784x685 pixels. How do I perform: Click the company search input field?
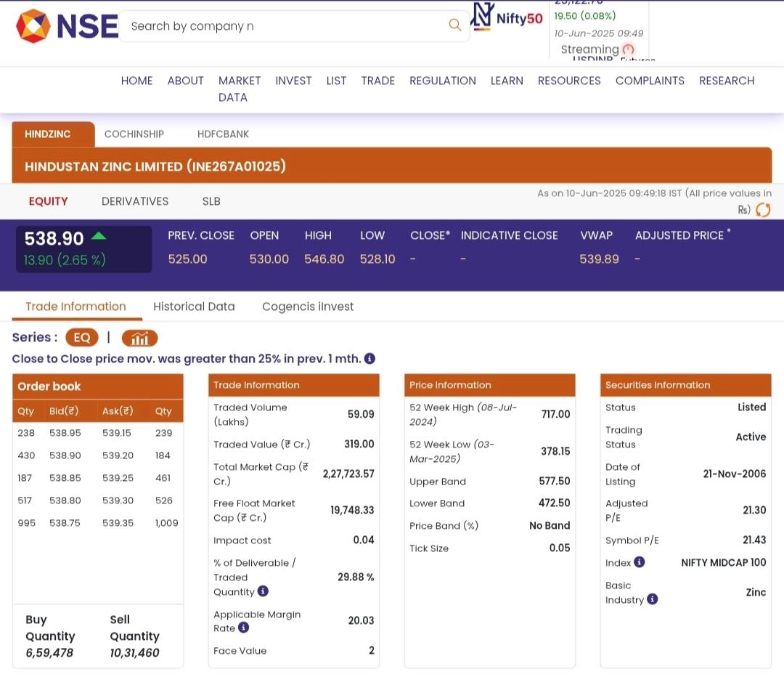(x=283, y=26)
